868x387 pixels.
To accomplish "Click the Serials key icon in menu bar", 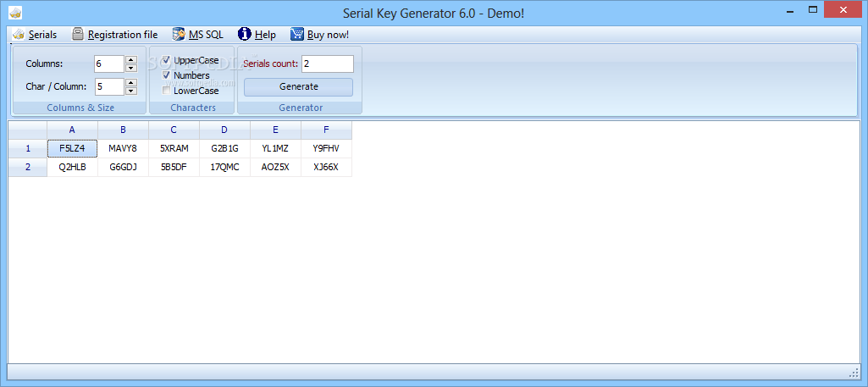I will pos(19,35).
